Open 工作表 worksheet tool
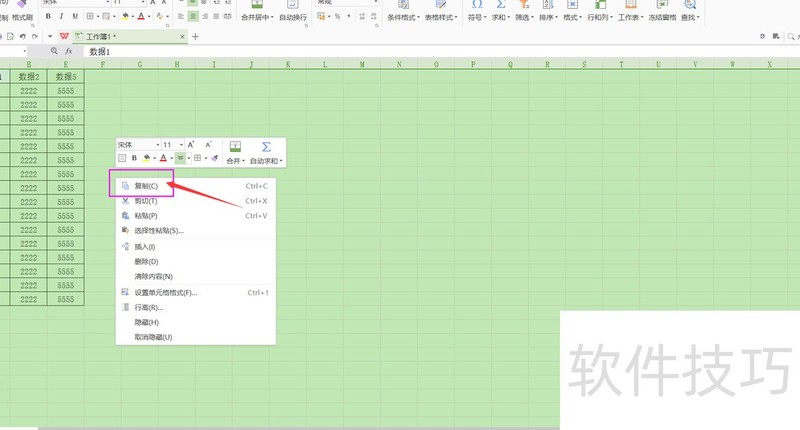This screenshot has width=800, height=430. click(631, 11)
